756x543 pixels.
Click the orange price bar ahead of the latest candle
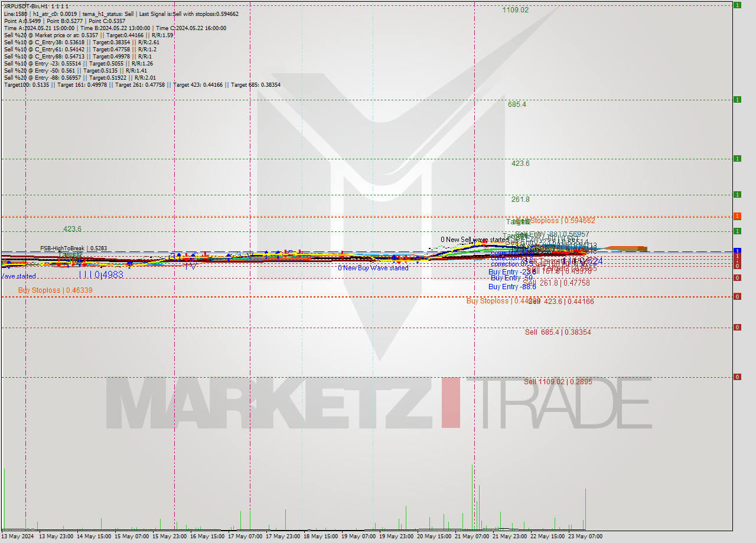click(x=627, y=248)
